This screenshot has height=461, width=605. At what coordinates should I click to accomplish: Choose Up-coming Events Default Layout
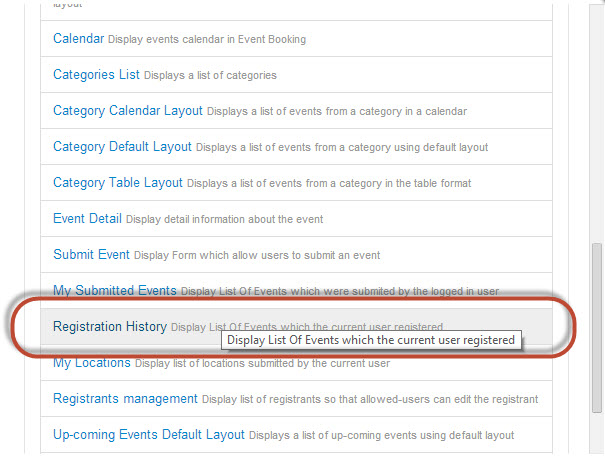click(x=148, y=435)
